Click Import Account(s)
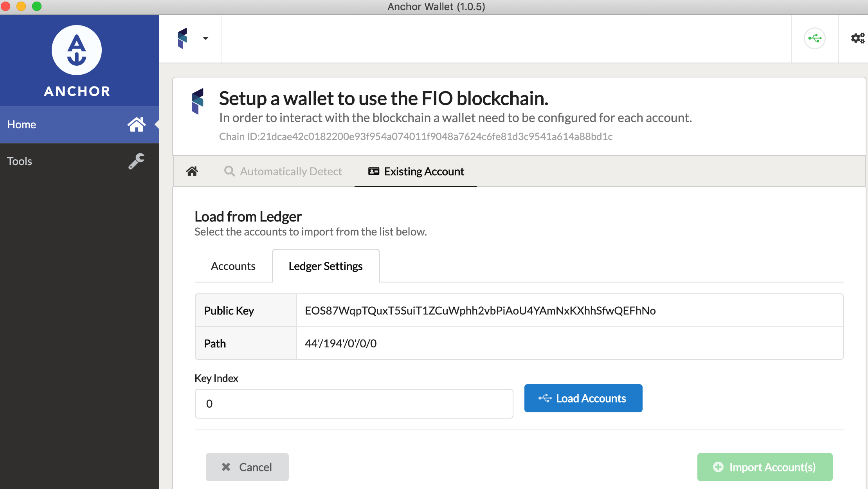Image resolution: width=868 pixels, height=489 pixels. pyautogui.click(x=764, y=467)
